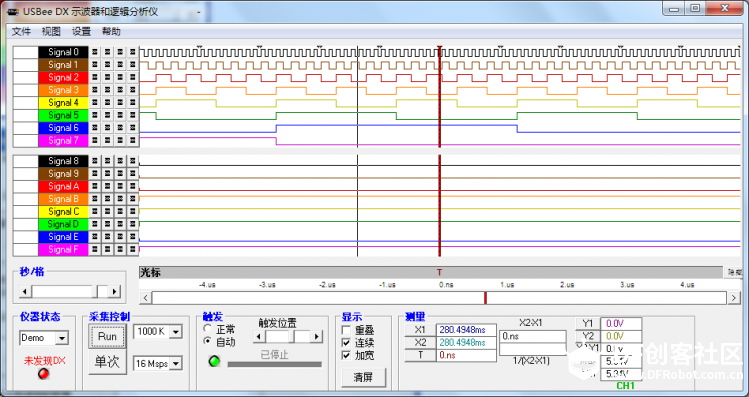Toggle fourth trigger cell in Signal 7 row
Image resolution: width=749 pixels, height=397 pixels.
click(x=132, y=140)
